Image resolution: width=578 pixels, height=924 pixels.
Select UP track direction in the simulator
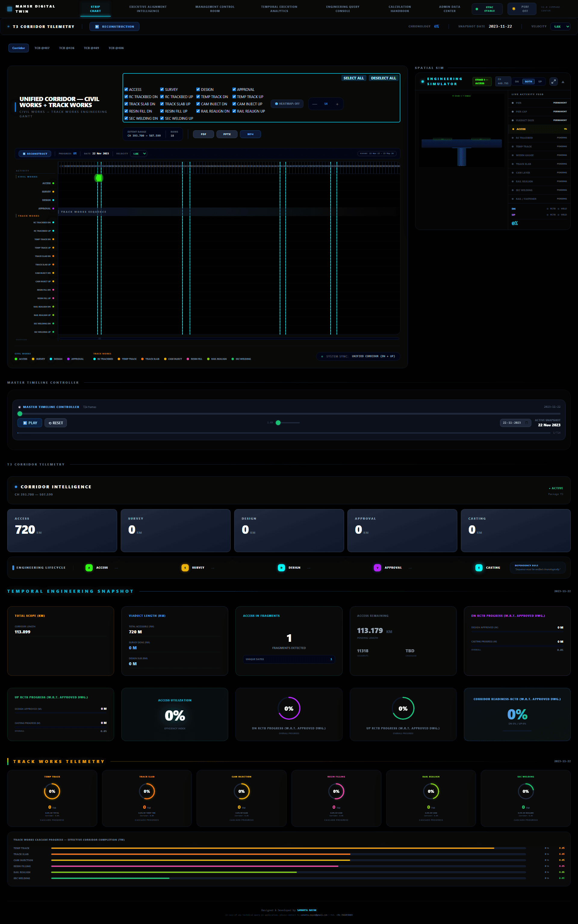(540, 82)
